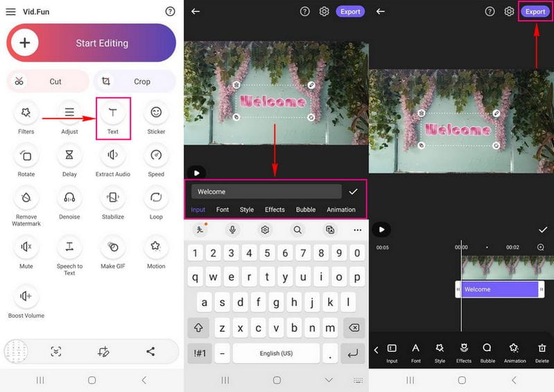The width and height of the screenshot is (554, 392).
Task: Confirm text with checkmark beside input
Action: click(354, 192)
